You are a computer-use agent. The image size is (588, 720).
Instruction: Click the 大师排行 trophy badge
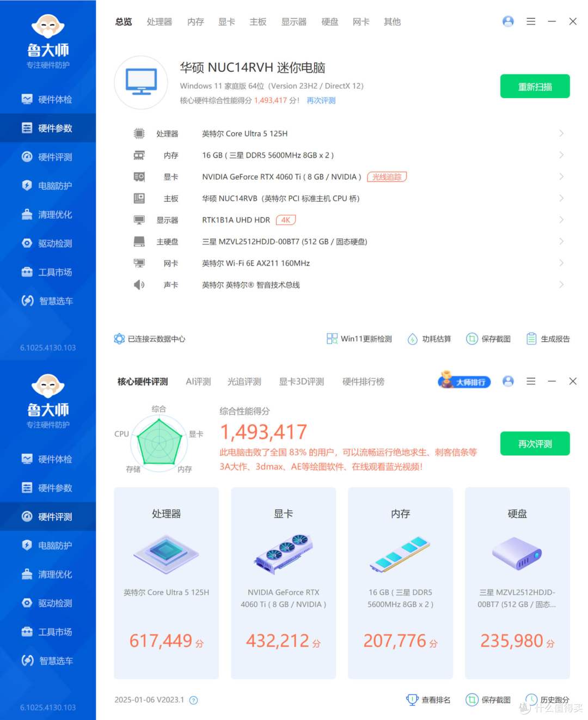(464, 381)
